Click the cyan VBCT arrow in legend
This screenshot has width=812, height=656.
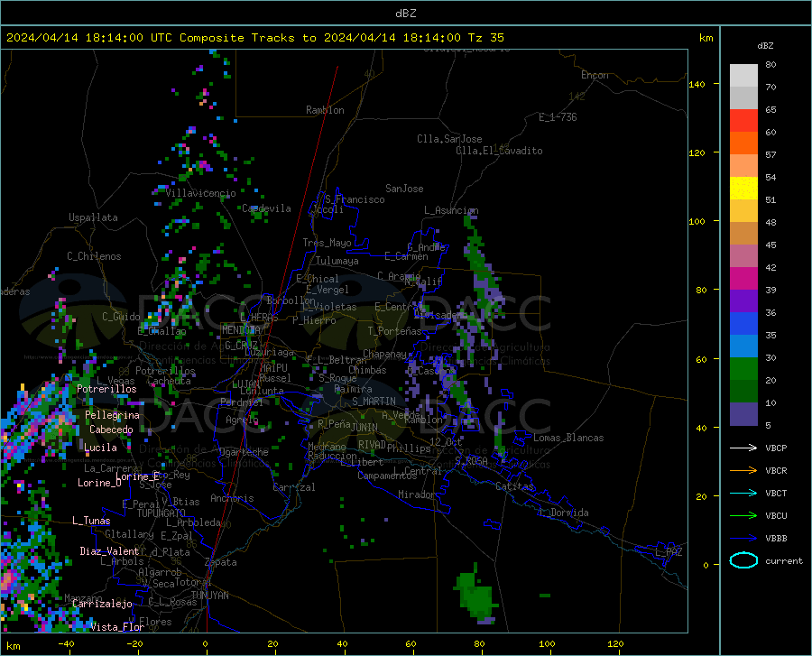[x=743, y=493]
